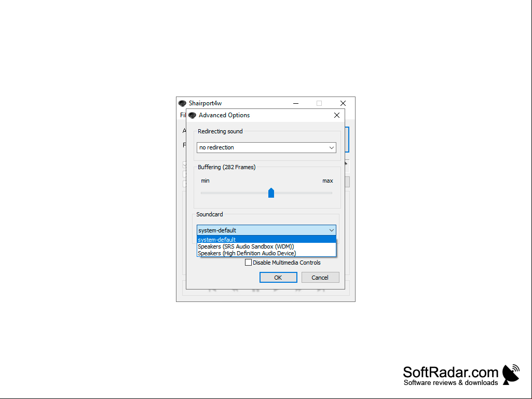Close the Advanced Options dialog

[x=336, y=115]
